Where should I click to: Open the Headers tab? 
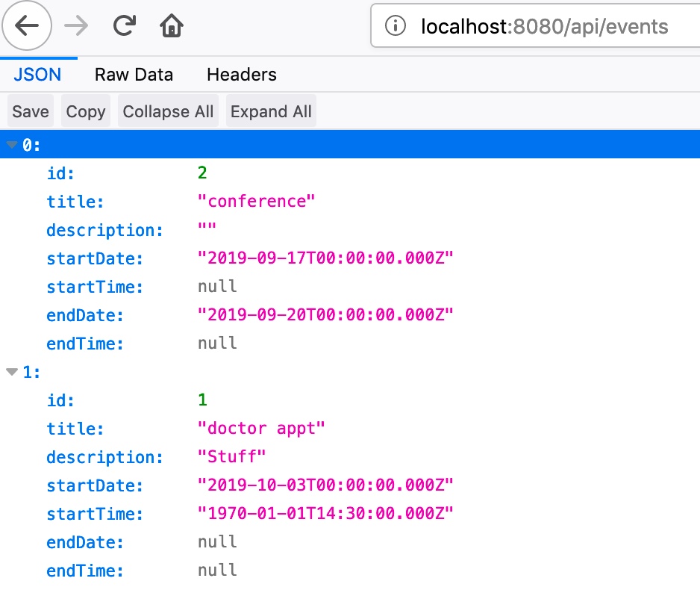pos(241,75)
